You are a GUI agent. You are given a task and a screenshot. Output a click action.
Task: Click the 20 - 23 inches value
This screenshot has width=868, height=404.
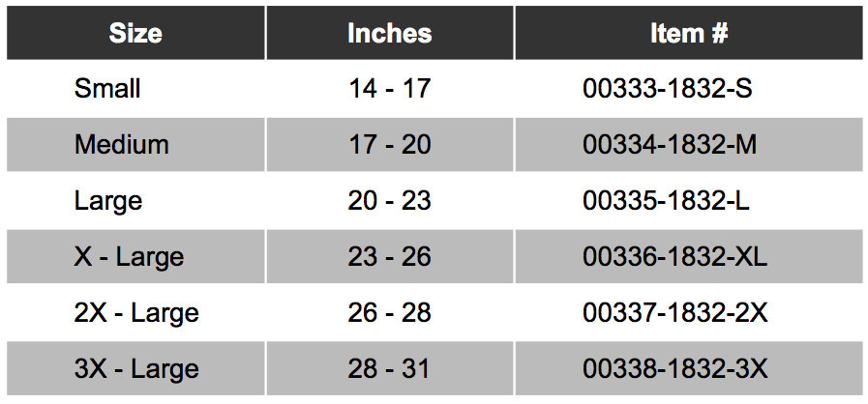(x=390, y=201)
